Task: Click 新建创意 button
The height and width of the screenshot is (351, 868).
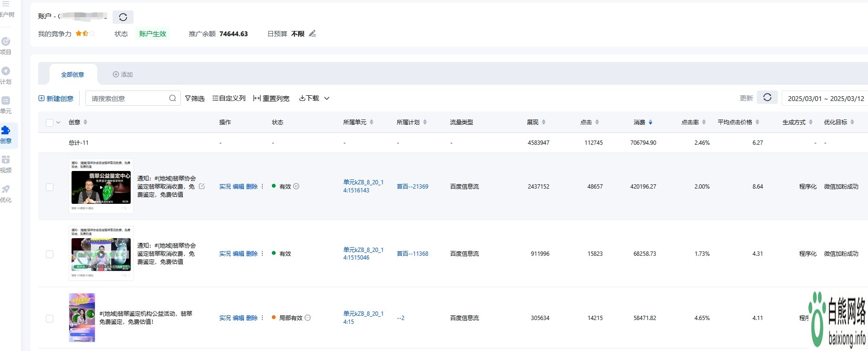Action: coord(56,98)
